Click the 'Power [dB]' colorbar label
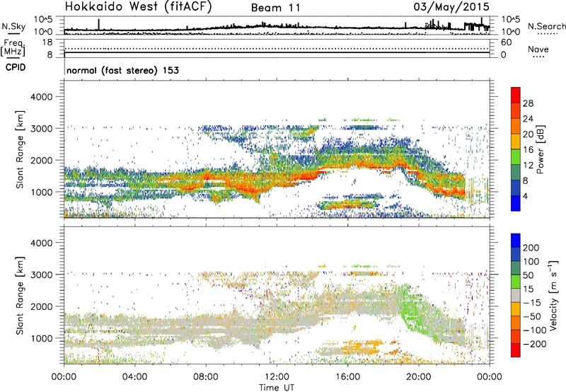Image resolution: width=566 pixels, height=392 pixels. pyautogui.click(x=541, y=149)
